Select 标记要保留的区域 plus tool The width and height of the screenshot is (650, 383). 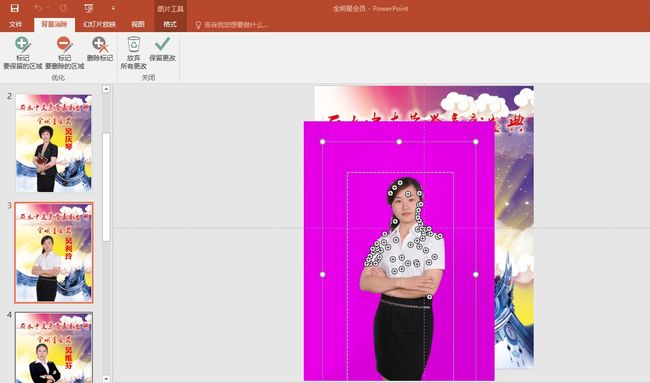pyautogui.click(x=23, y=53)
